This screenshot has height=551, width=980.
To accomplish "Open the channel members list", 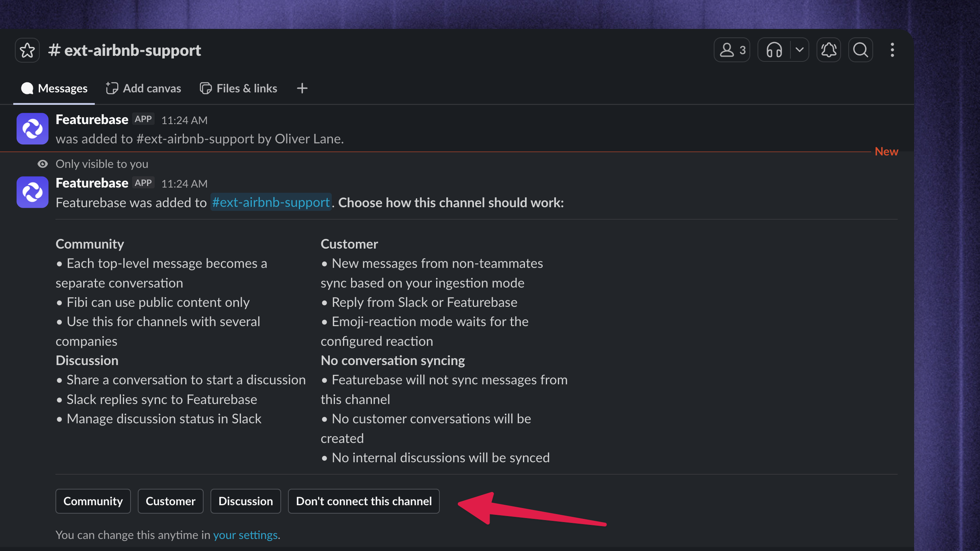I will 732,50.
